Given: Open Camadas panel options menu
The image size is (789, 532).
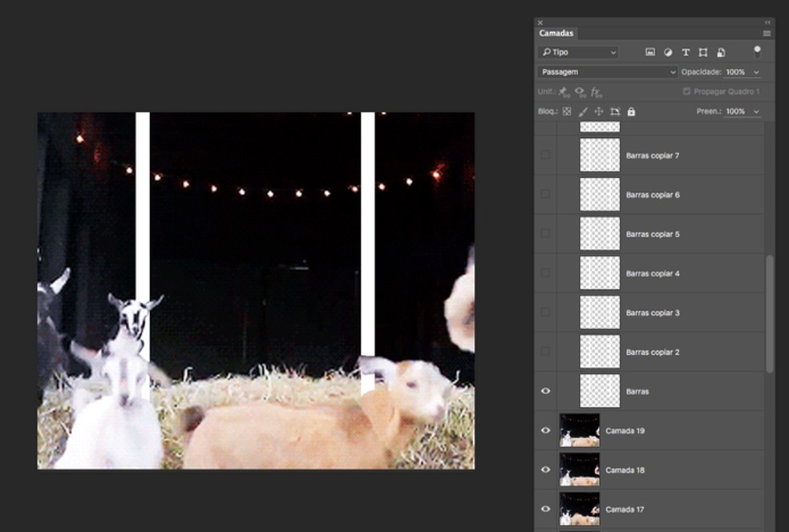Looking at the screenshot, I should point(767,34).
